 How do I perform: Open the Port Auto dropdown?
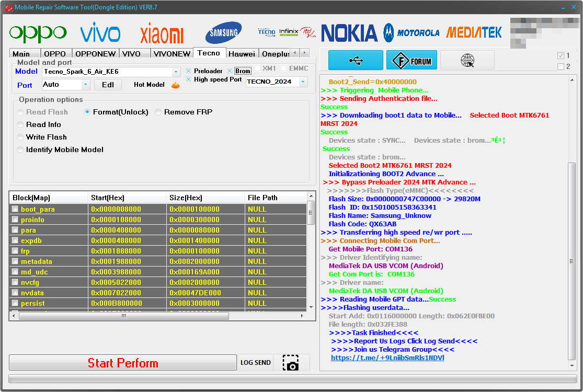click(x=86, y=85)
